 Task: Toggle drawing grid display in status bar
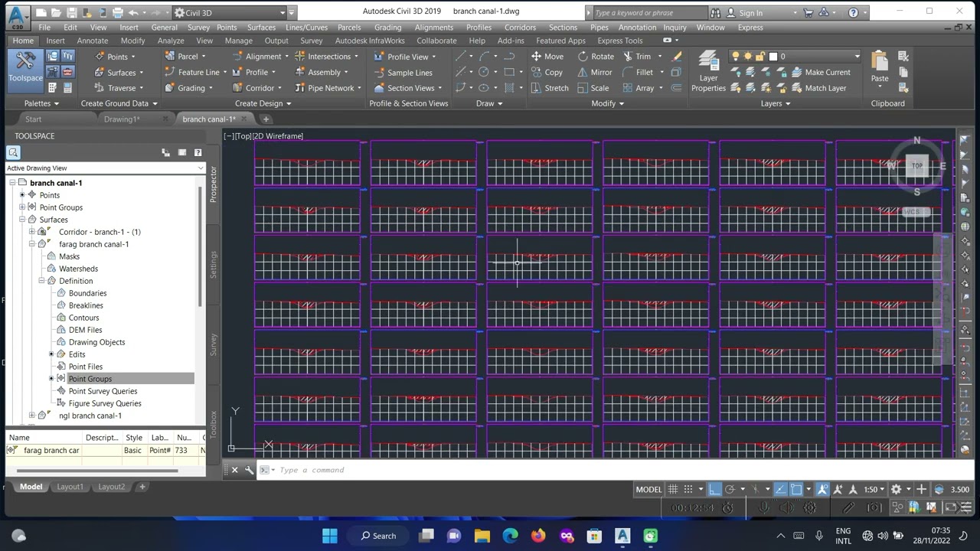672,490
